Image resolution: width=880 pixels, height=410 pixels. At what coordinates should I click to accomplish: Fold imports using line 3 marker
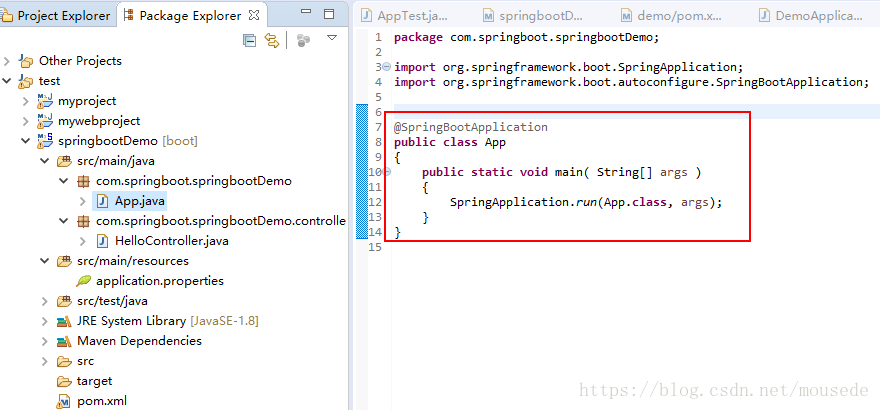click(x=386, y=67)
